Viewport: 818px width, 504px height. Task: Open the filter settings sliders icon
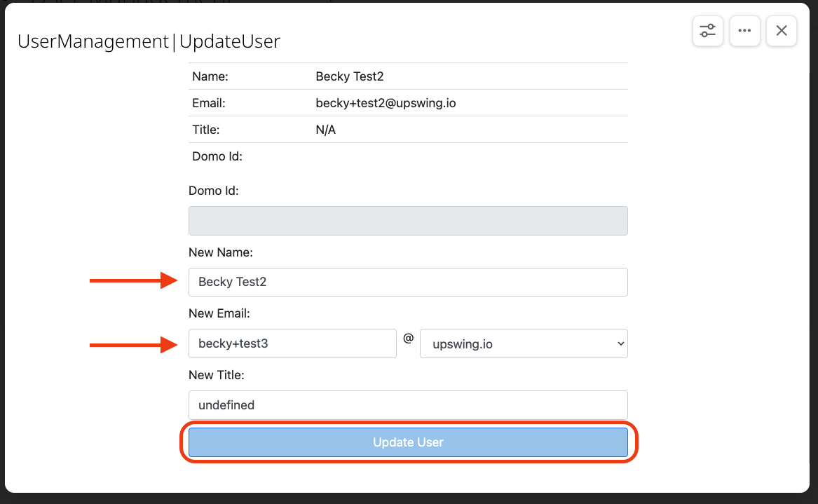coord(707,31)
